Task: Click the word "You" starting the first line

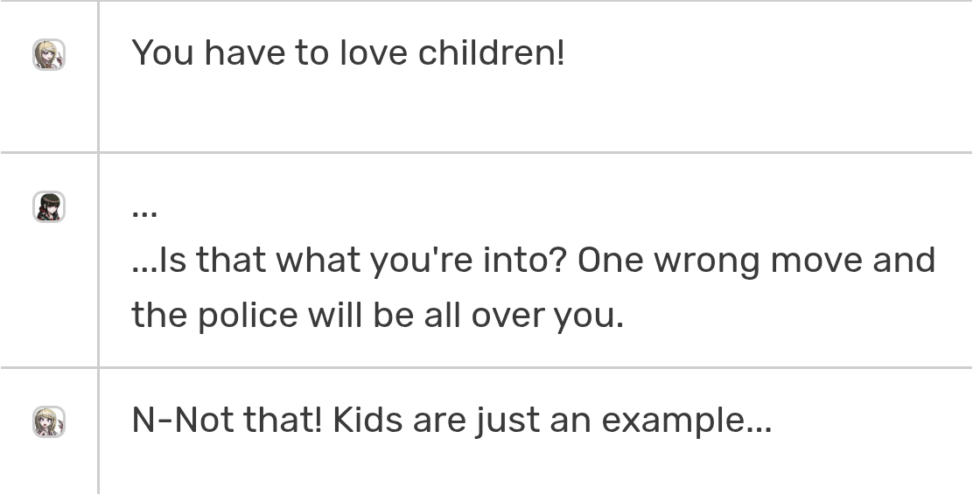Action: (x=163, y=52)
